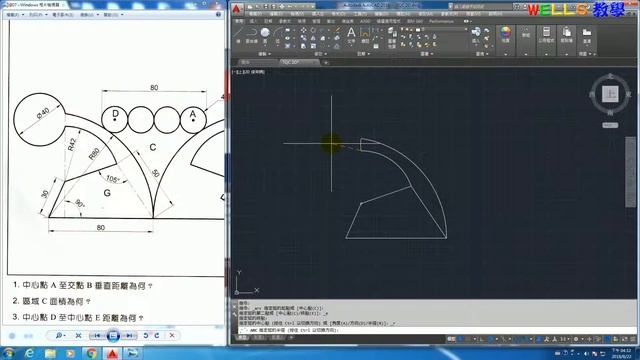Open the View base panel button
Screen dimensions: 640x360
587,36
